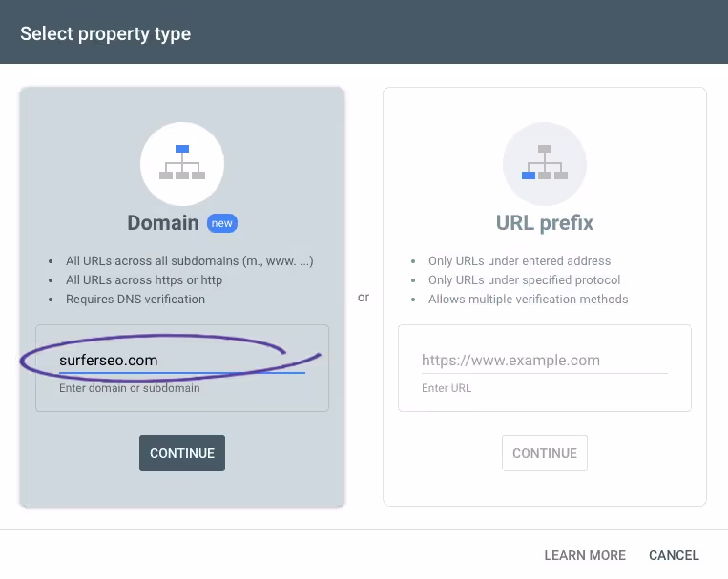Image resolution: width=728 pixels, height=579 pixels.
Task: Click the Domain property sitemap icon
Action: (182, 163)
